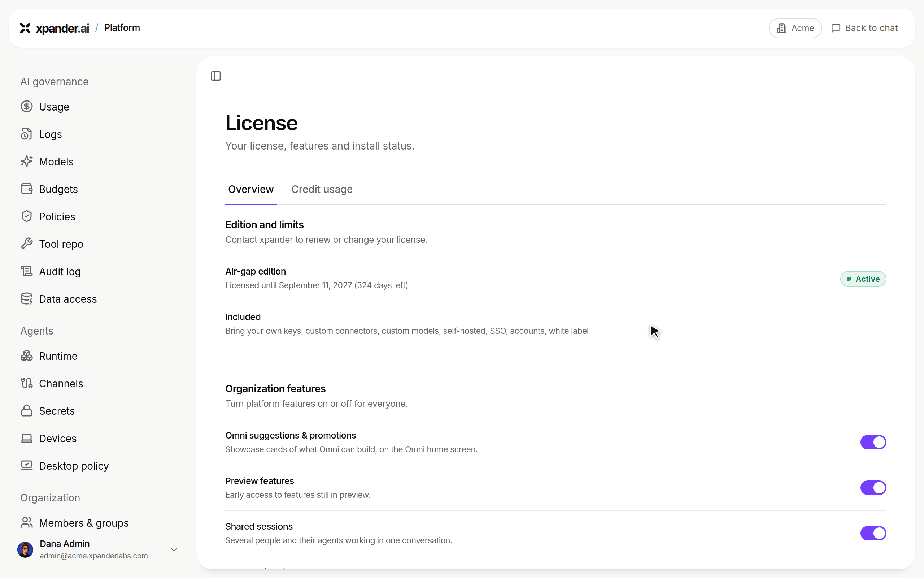924x578 pixels.
Task: Select the Models sparkle icon
Action: [27, 162]
